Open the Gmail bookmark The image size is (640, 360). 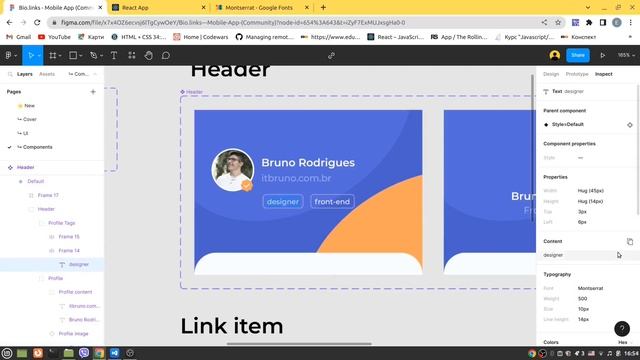[19, 37]
